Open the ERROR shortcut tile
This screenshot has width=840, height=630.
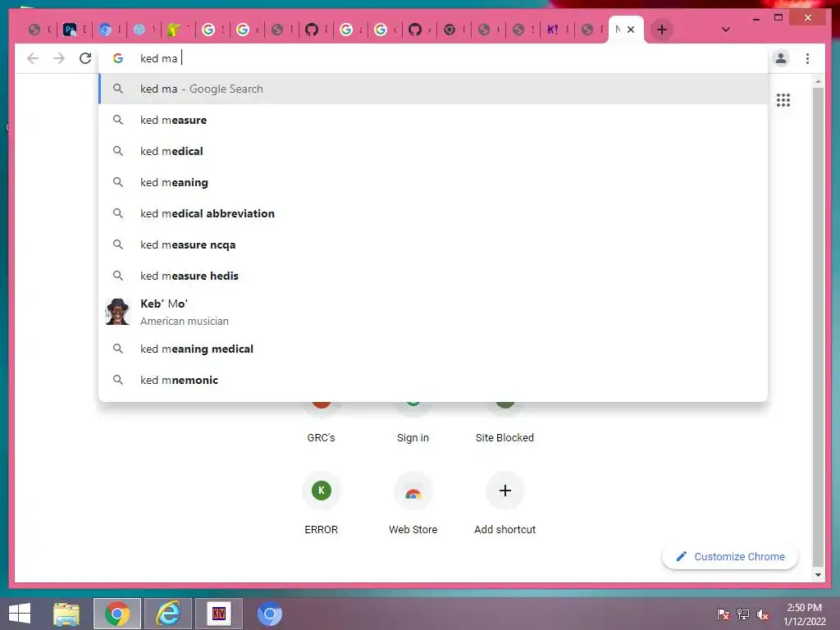tap(321, 503)
